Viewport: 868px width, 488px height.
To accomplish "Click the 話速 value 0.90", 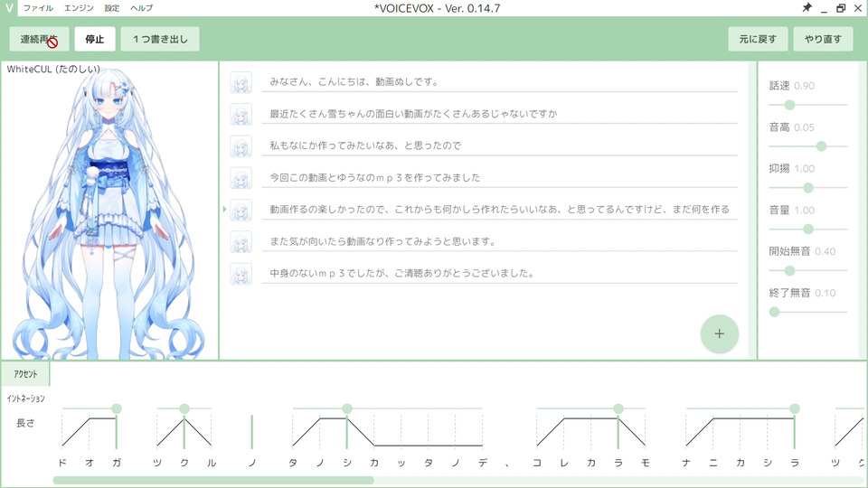I will click(804, 86).
